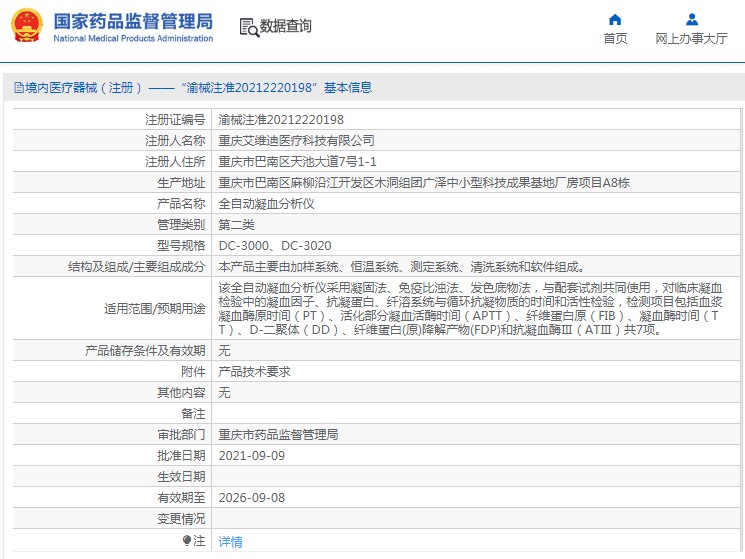
Task: Select expiry date 2026-09-08
Action: 251,498
